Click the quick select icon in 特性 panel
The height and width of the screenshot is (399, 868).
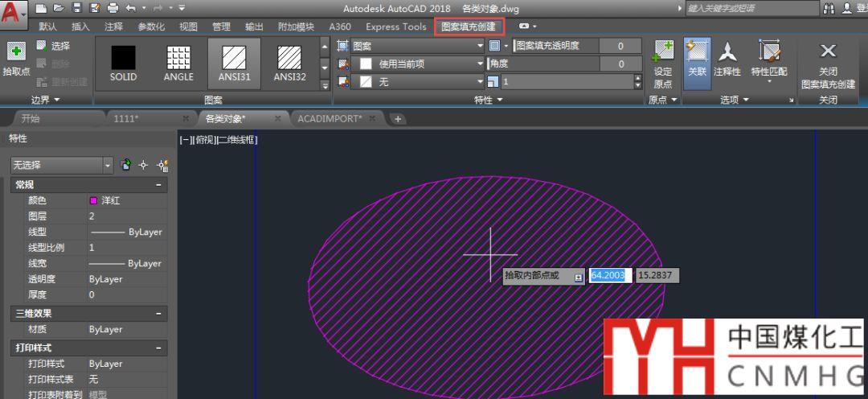click(162, 165)
